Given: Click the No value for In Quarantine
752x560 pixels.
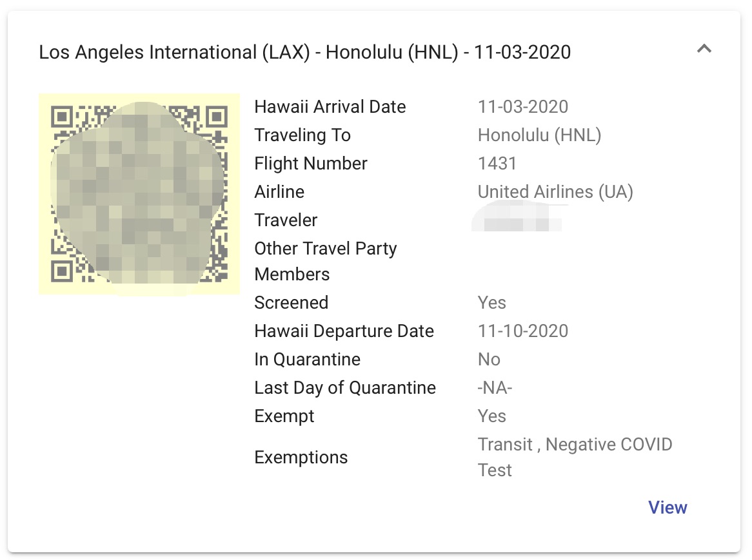Looking at the screenshot, I should (489, 360).
